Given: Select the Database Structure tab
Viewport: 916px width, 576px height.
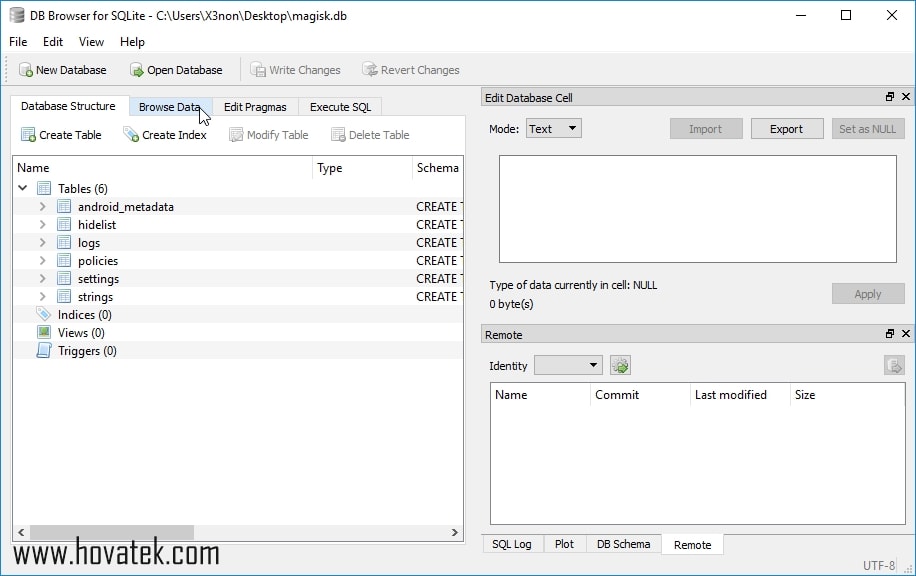Looking at the screenshot, I should pyautogui.click(x=68, y=106).
